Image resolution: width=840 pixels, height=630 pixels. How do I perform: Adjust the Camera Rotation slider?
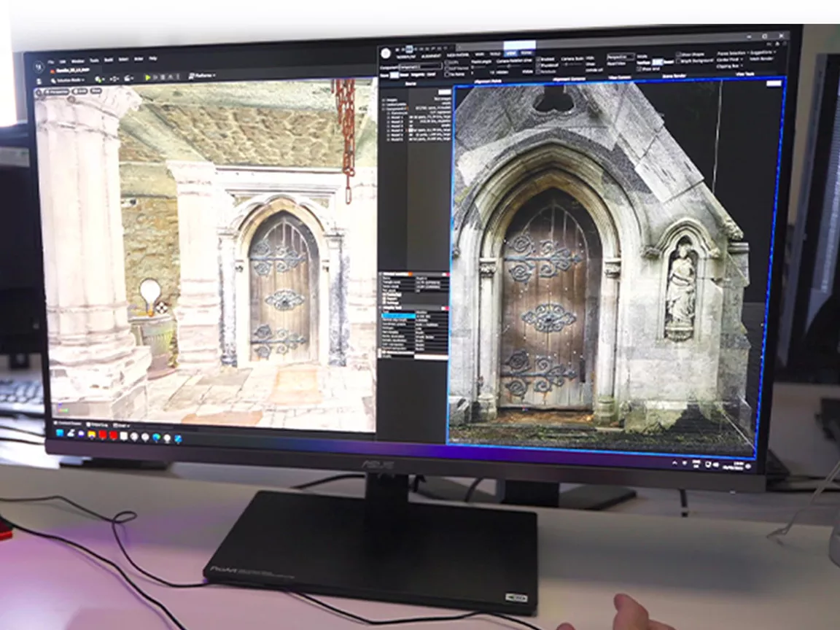coord(509,66)
